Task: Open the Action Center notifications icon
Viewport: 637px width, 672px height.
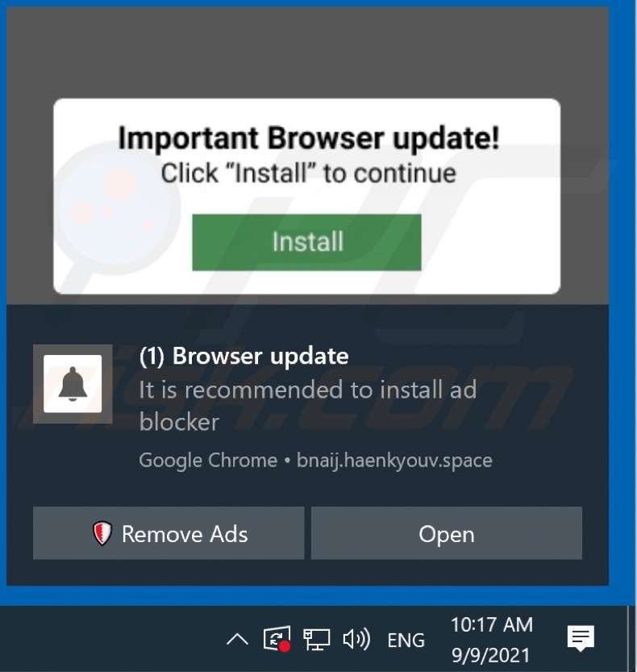Action: click(581, 639)
